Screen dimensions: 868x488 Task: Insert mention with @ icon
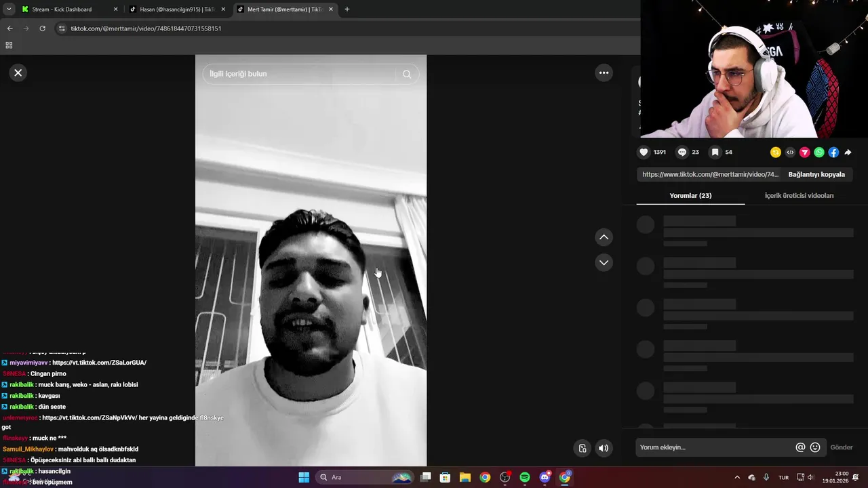coord(800,447)
